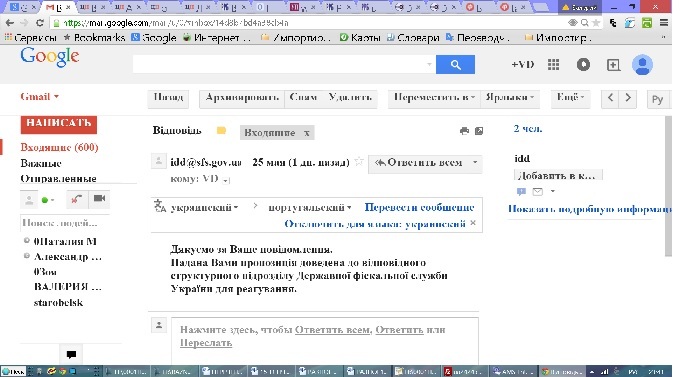
Task: Bookmark this page with the star icon
Action: 597,23
